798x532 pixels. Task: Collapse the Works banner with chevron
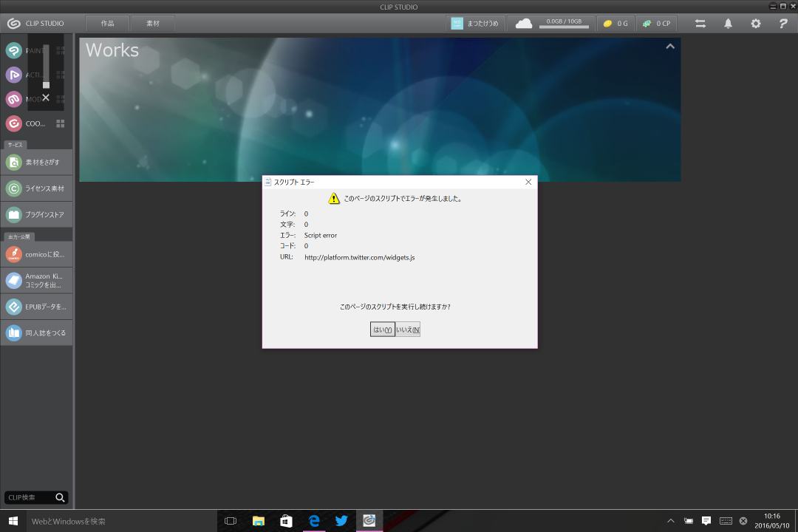[669, 47]
